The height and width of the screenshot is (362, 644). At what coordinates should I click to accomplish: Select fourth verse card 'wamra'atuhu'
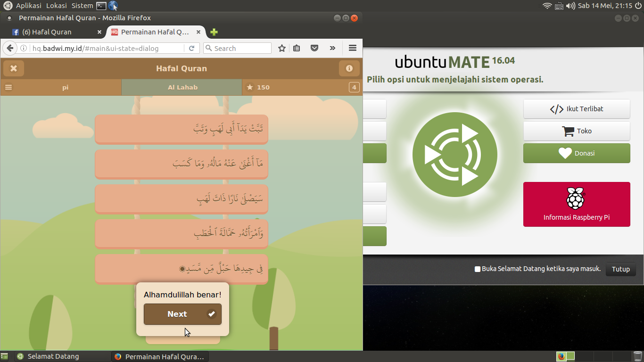pyautogui.click(x=182, y=233)
